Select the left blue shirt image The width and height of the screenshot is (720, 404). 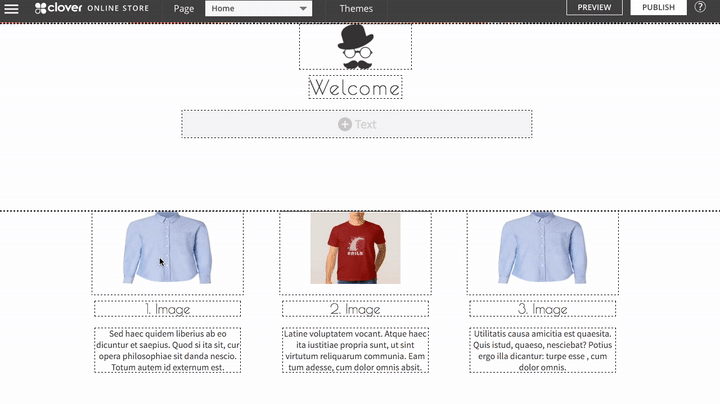coord(167,250)
